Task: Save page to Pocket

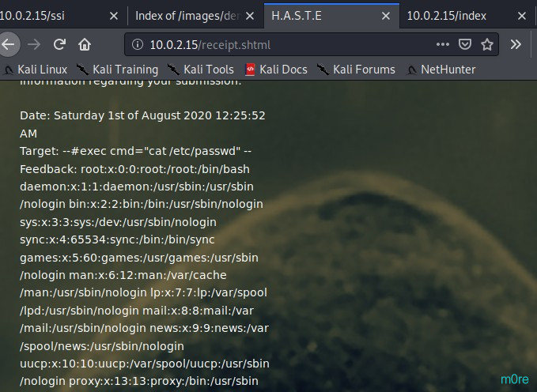Action: tap(465, 44)
